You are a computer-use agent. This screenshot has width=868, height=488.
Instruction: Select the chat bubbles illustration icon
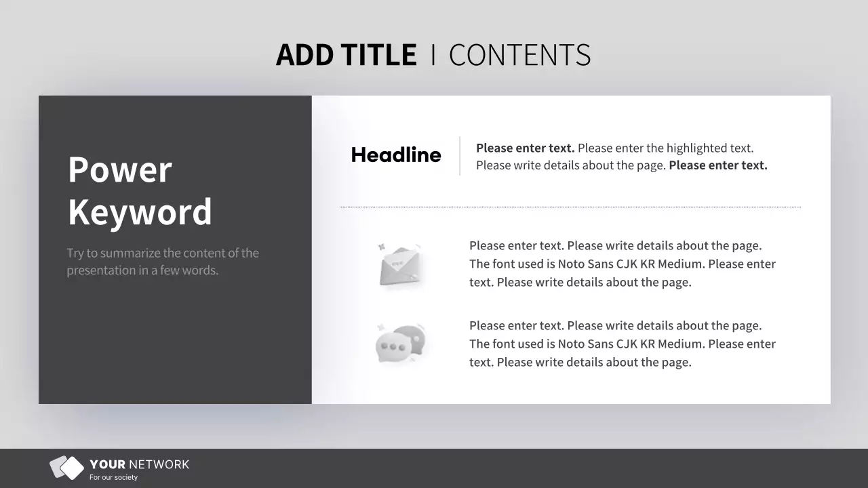tap(400, 342)
